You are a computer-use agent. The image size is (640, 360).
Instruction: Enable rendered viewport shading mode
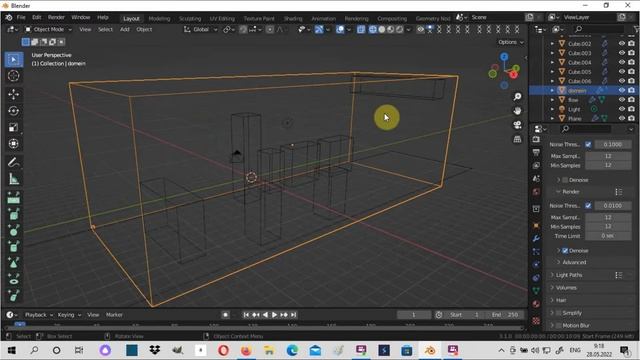400,29
